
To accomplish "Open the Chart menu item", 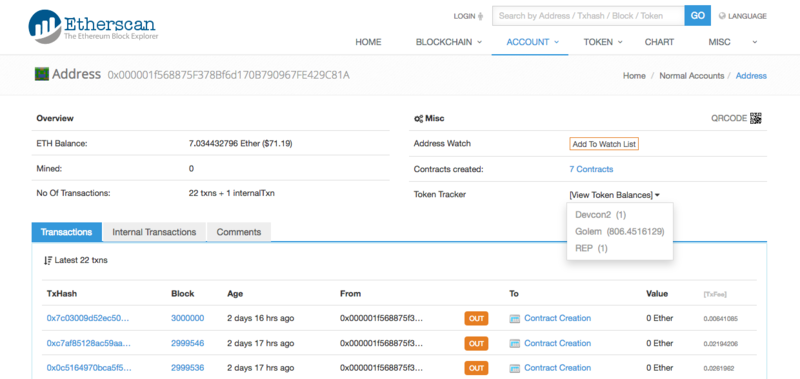I will pyautogui.click(x=659, y=42).
